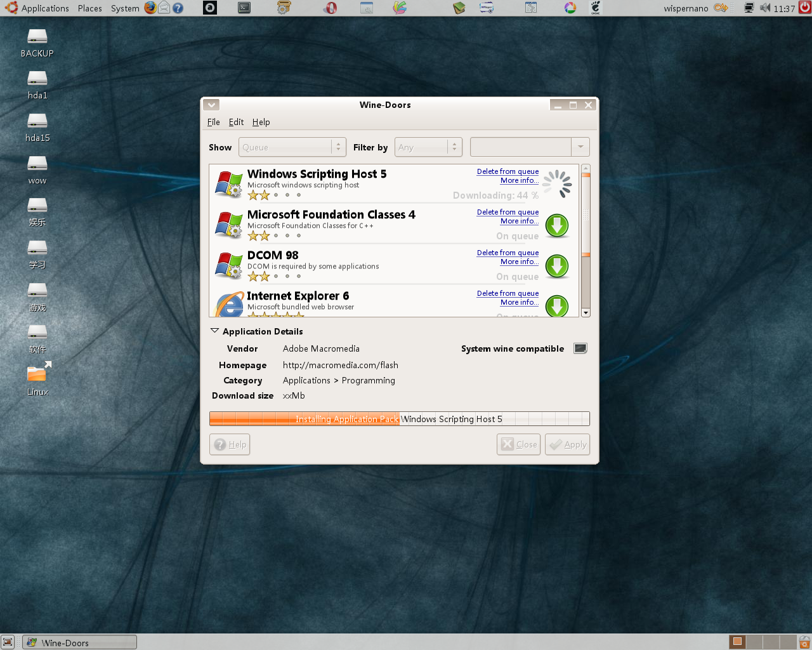Open the Help menu

[x=261, y=122]
